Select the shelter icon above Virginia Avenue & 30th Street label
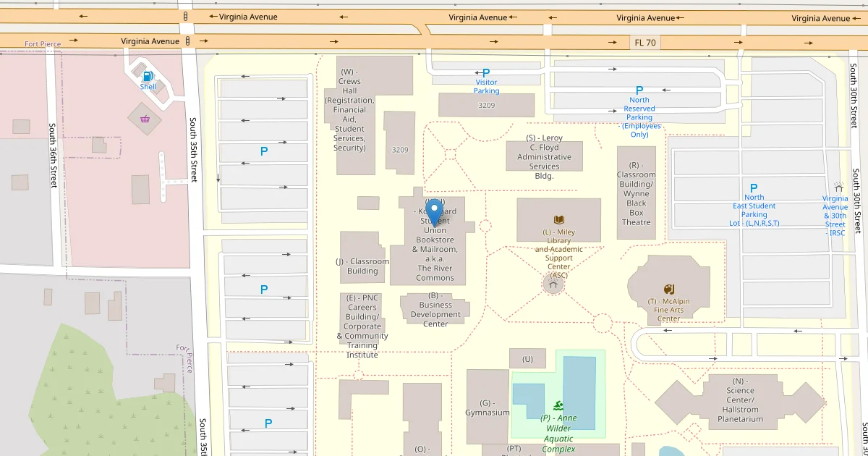The image size is (868, 456). [838, 187]
